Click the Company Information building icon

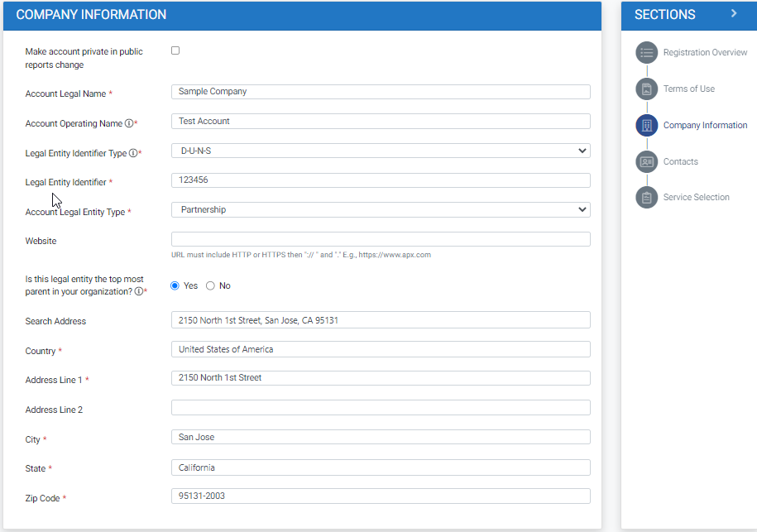pyautogui.click(x=646, y=126)
